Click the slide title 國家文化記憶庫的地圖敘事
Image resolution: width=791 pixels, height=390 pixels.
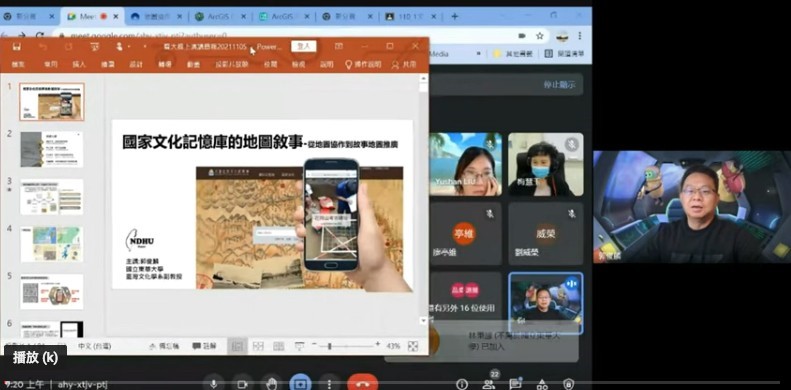click(212, 142)
